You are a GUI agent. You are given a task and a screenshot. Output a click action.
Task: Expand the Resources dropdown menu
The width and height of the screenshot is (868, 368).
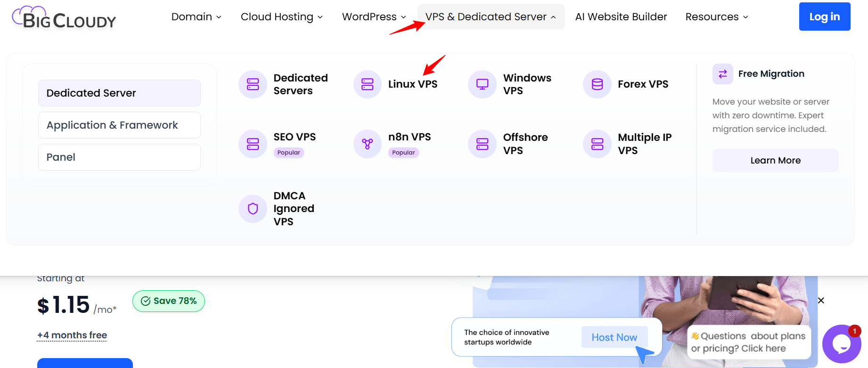pos(717,17)
